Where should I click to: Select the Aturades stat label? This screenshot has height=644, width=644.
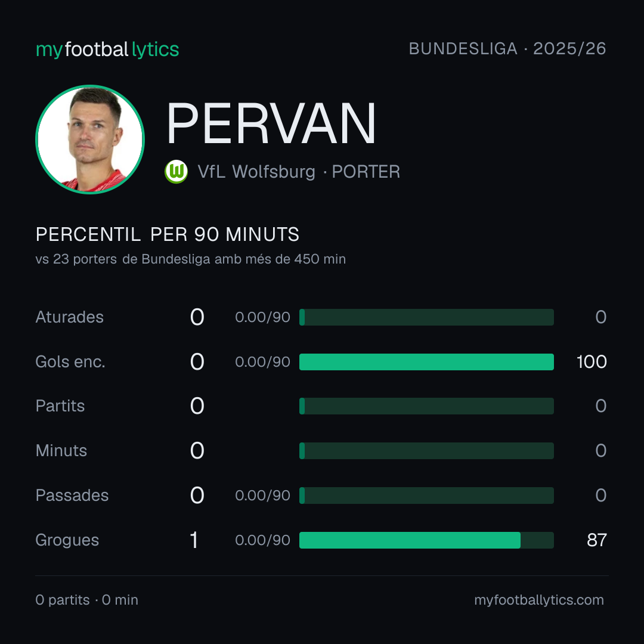pyautogui.click(x=69, y=317)
